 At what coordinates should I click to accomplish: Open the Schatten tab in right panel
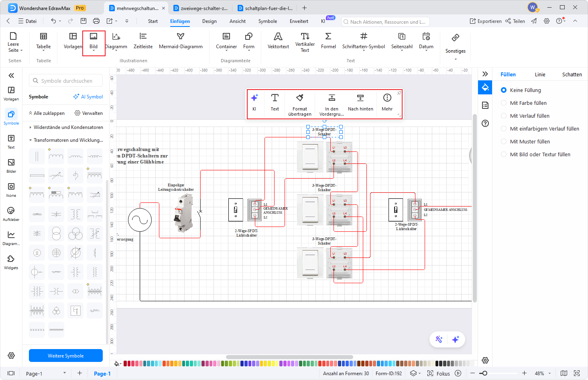(x=572, y=75)
